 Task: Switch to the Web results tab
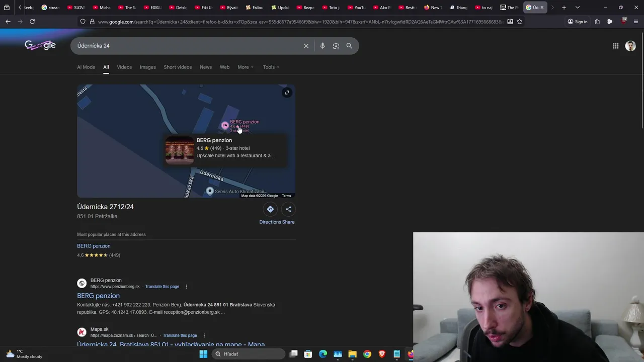click(x=224, y=67)
